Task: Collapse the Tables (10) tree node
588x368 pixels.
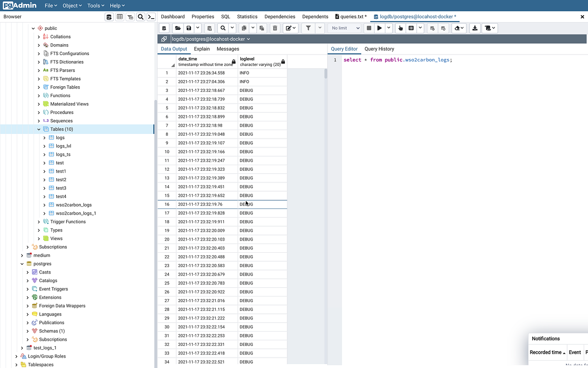Action: click(39, 129)
